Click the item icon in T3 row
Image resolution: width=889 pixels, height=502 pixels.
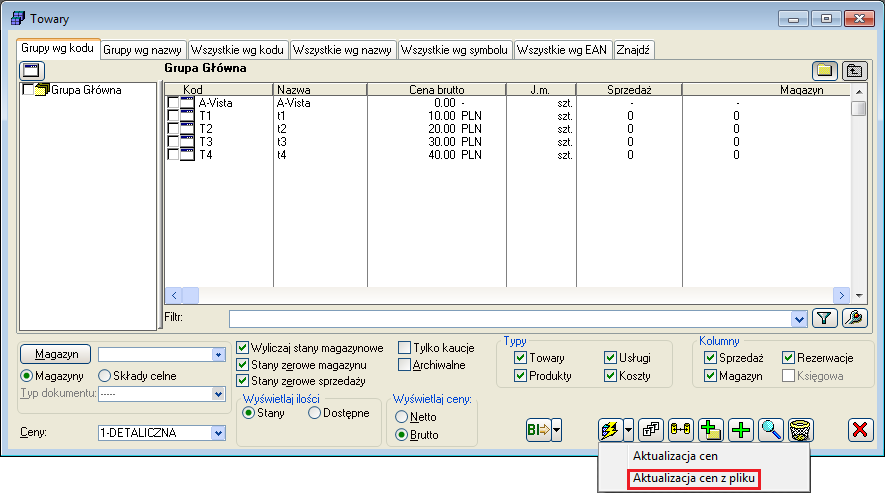pos(187,142)
